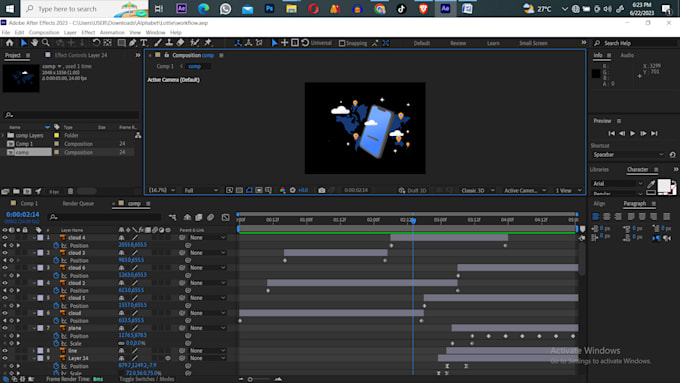Expand the comp Layers folder
Image resolution: width=680 pixels, height=383 pixels.
(3, 135)
